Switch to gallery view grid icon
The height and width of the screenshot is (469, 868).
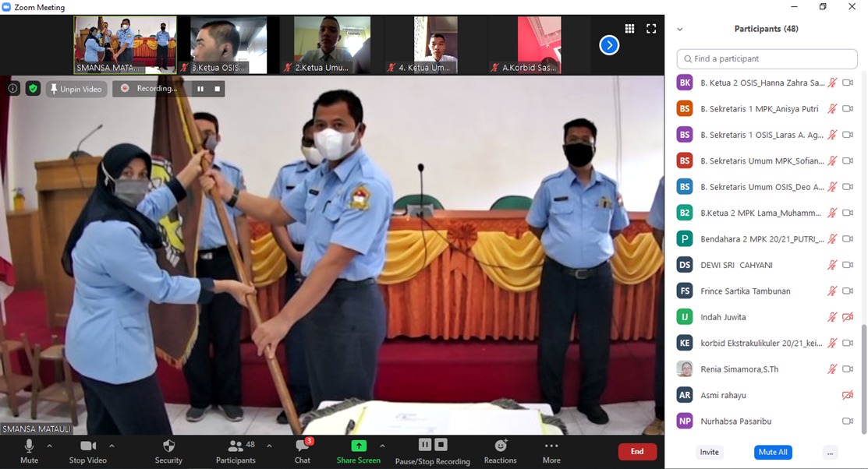point(629,29)
